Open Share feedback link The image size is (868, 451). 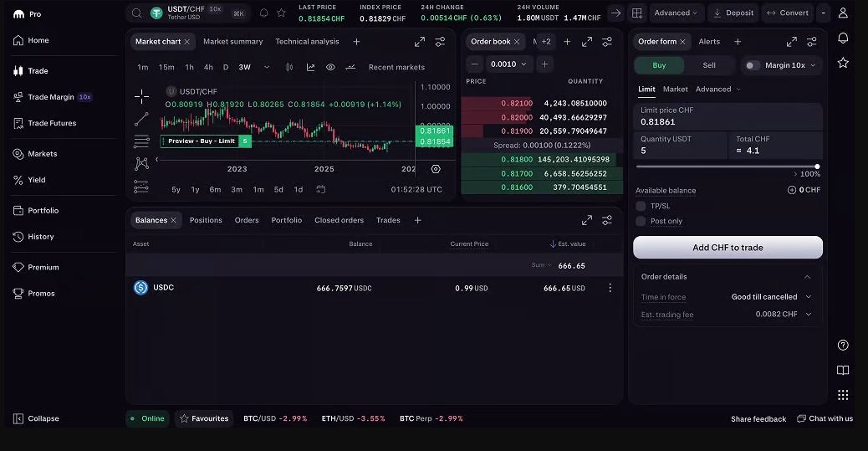click(x=758, y=419)
